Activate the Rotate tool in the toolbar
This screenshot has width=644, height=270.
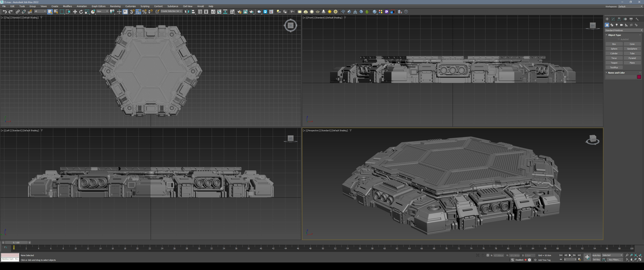point(81,12)
